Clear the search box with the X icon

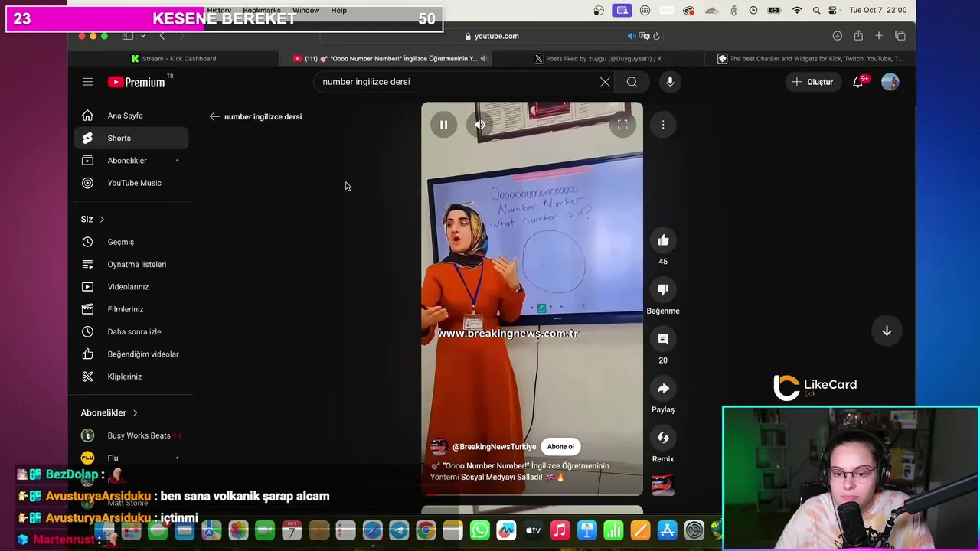605,82
